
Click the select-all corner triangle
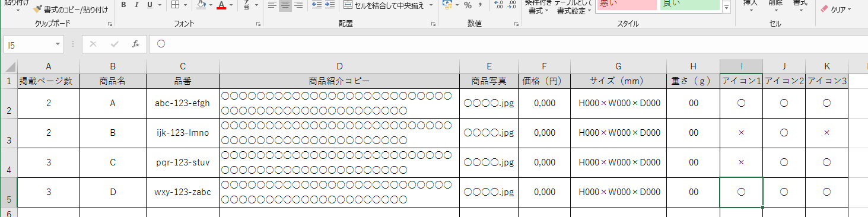point(10,66)
